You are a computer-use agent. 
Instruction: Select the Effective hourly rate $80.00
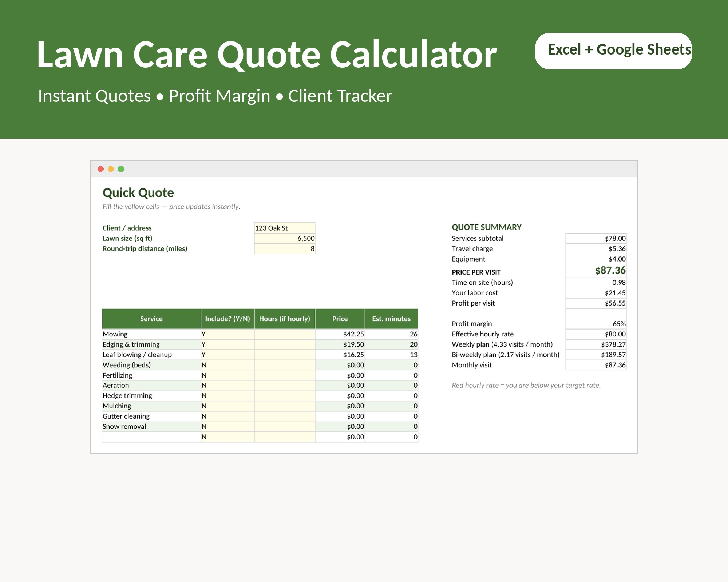coord(596,334)
